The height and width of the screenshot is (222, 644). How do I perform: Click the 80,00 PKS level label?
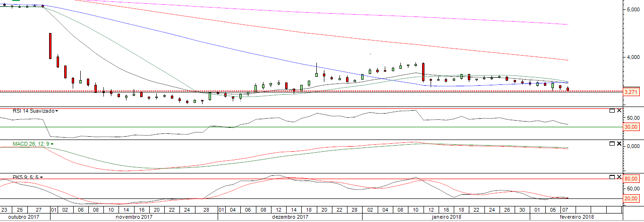(x=632, y=179)
